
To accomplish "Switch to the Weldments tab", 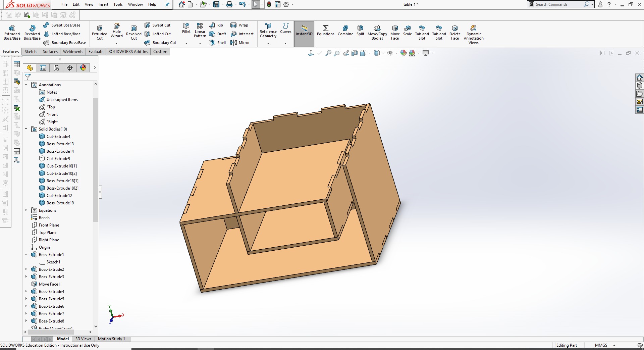I will [73, 52].
